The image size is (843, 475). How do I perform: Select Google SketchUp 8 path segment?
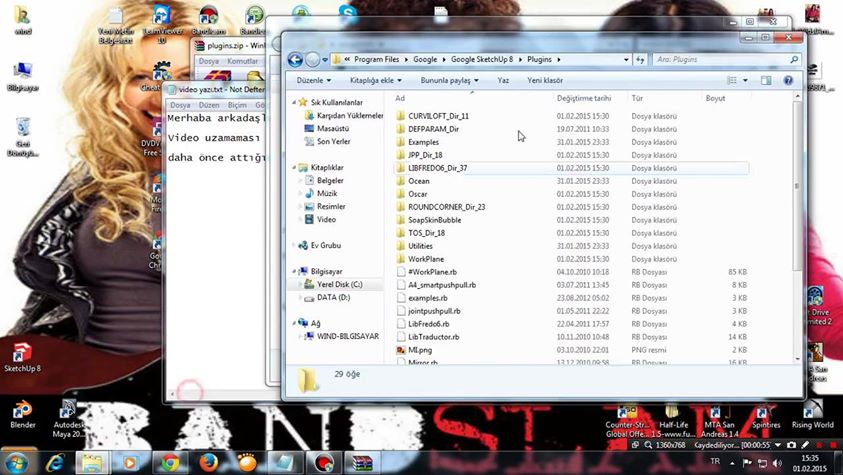(482, 60)
